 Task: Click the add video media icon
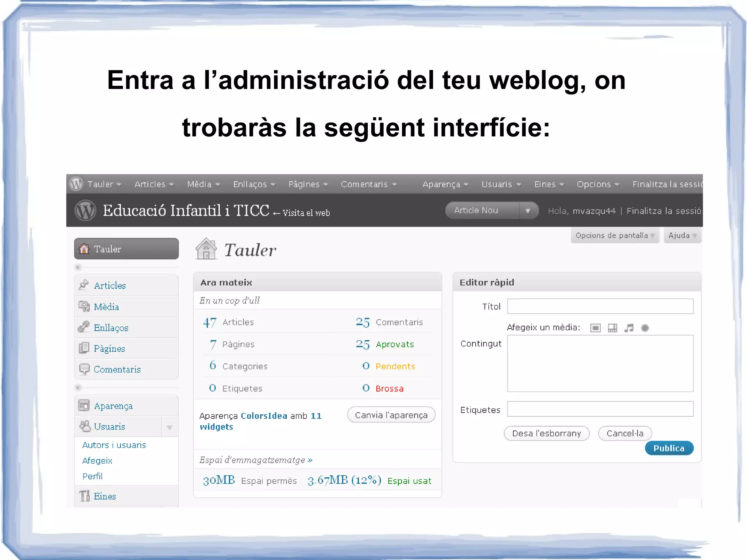coord(612,328)
